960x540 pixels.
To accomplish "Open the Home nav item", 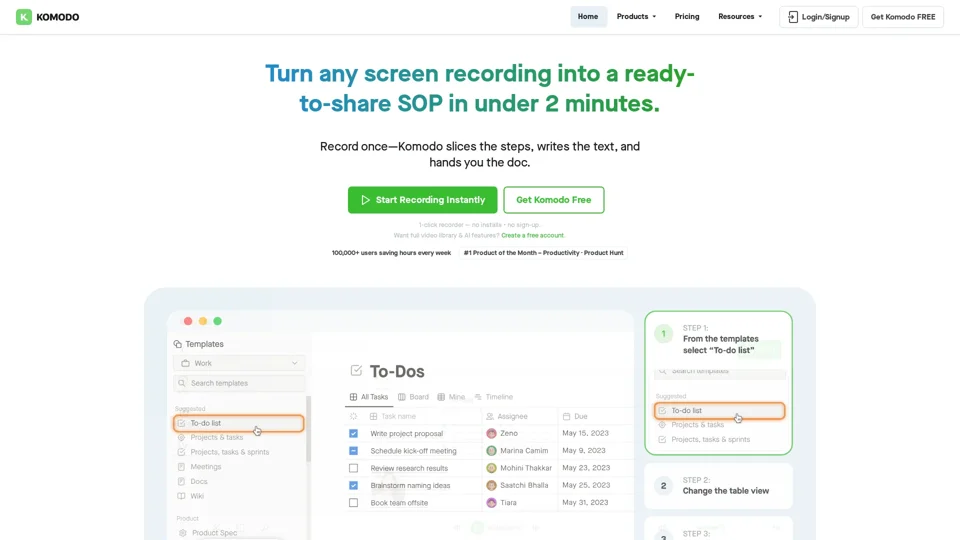I will click(x=588, y=17).
